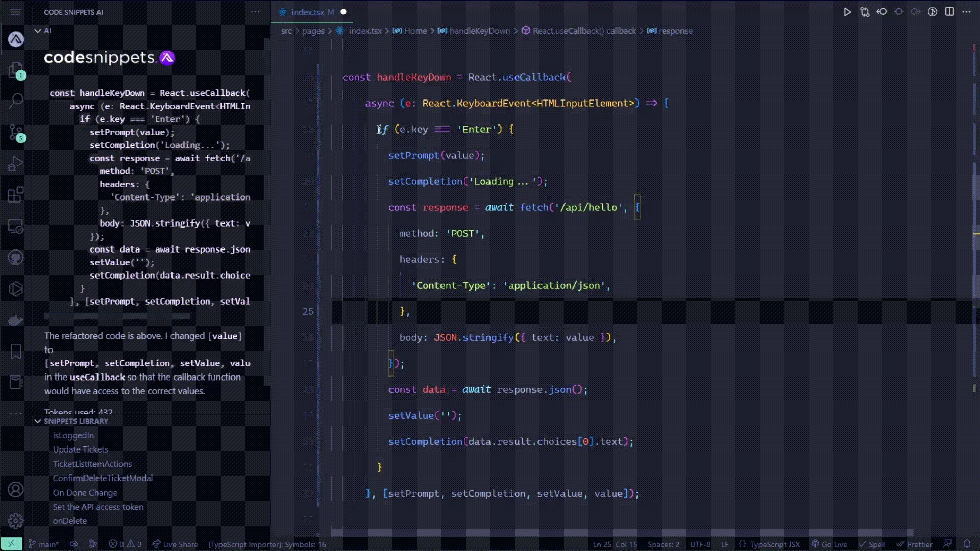
Task: Click the editor horizontal scrollbar
Action: coord(622,533)
